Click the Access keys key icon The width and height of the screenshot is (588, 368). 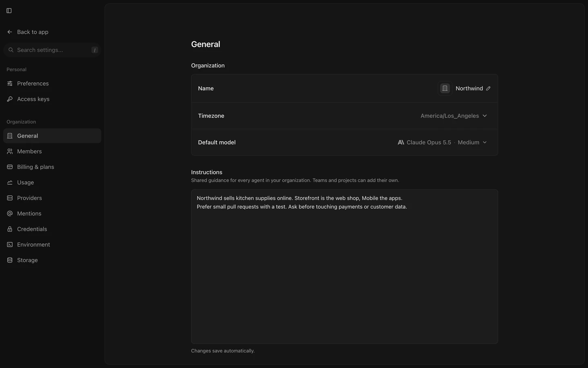(10, 99)
